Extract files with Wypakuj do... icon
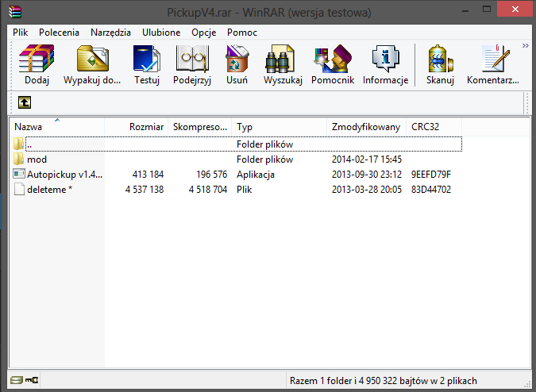Screen dimensions: 536x392 [93, 59]
